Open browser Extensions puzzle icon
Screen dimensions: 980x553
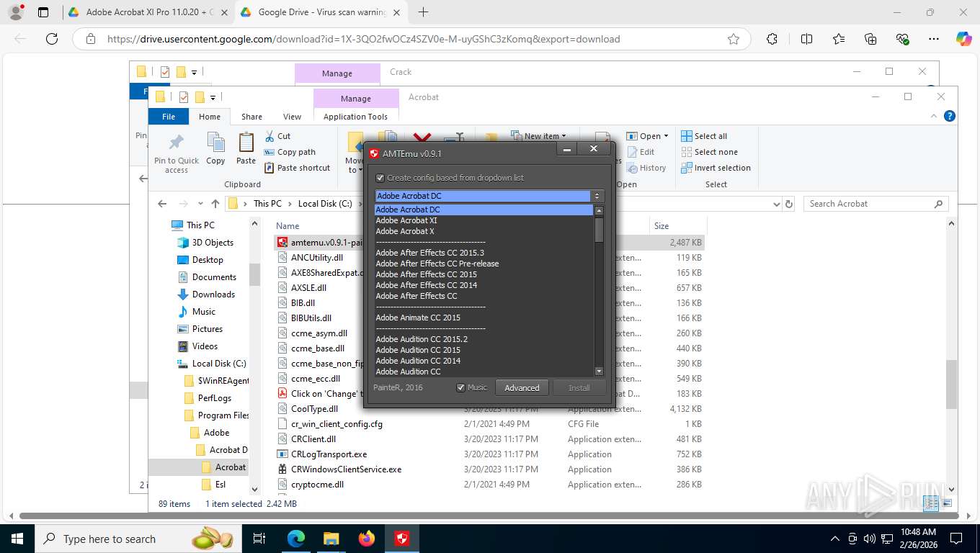[772, 39]
